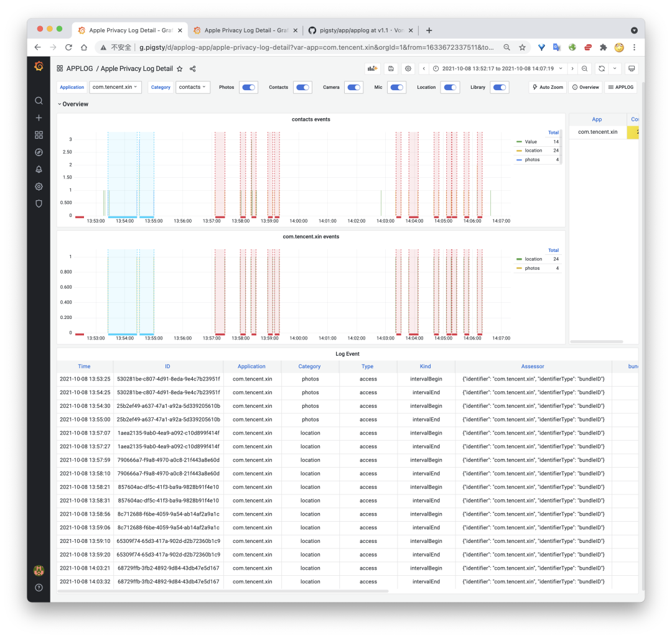
Task: Click the photos legend color swatch in contacts events
Action: [x=520, y=160]
